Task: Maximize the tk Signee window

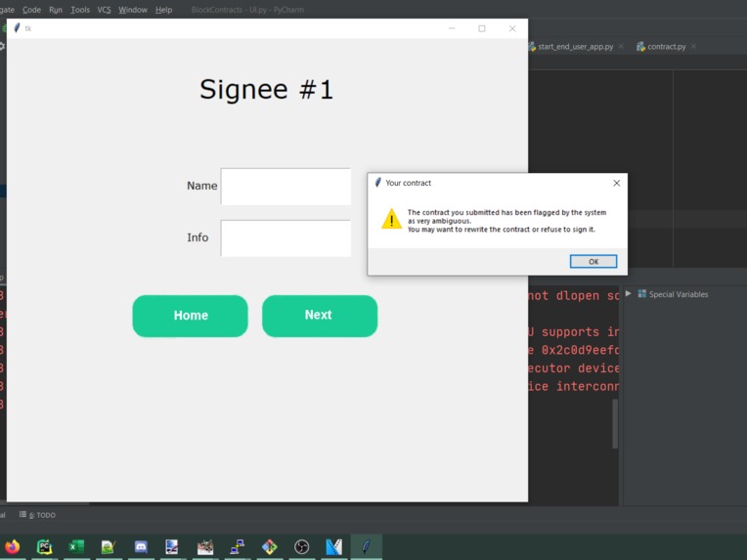Action: 482,28
